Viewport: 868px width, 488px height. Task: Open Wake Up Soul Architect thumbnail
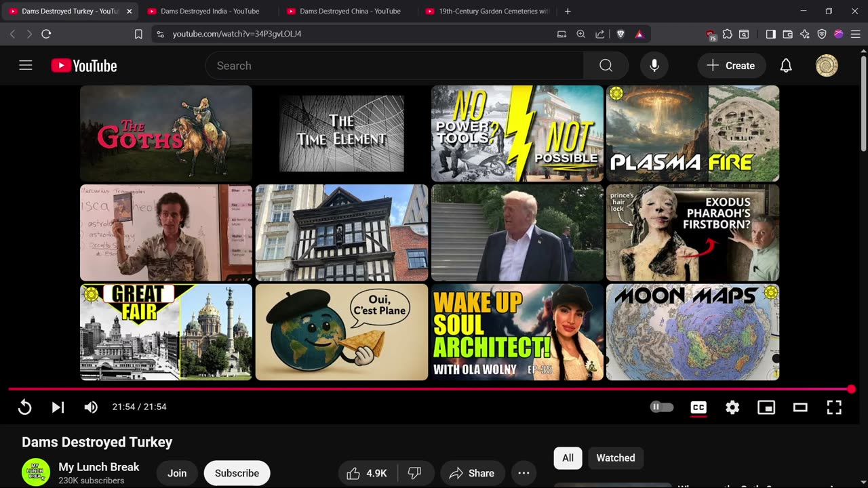pyautogui.click(x=517, y=332)
